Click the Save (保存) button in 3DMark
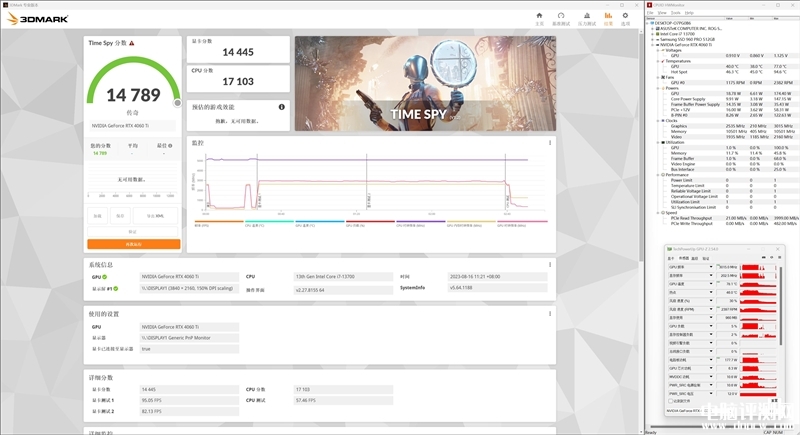 120,216
